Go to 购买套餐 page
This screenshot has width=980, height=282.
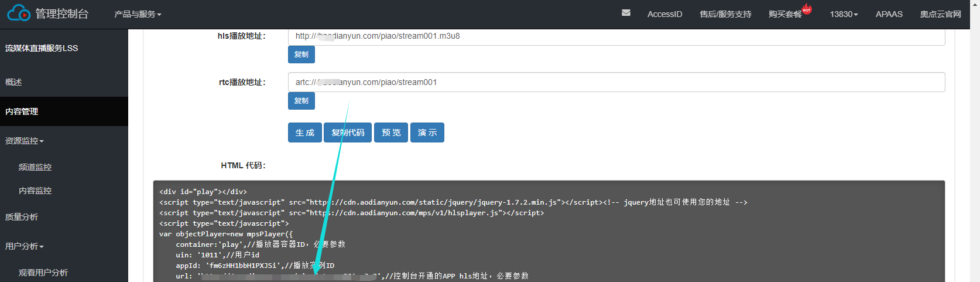(x=785, y=14)
